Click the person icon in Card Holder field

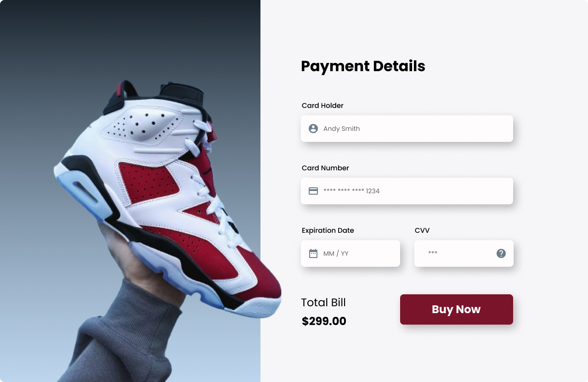313,129
